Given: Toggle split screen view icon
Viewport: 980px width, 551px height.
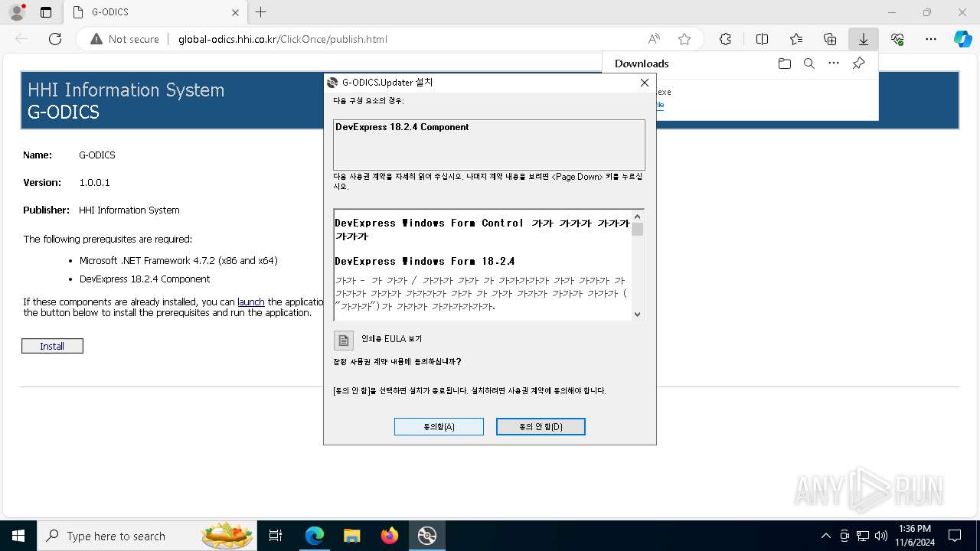Looking at the screenshot, I should (762, 39).
